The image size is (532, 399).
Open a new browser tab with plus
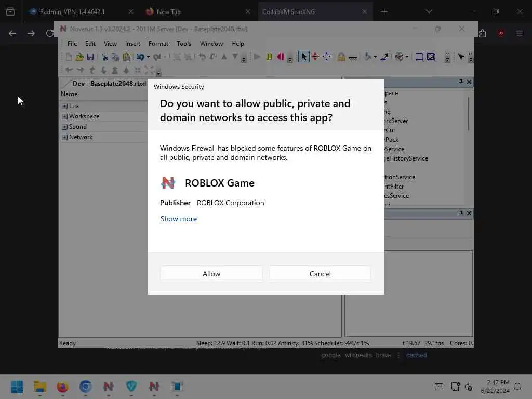pyautogui.click(x=384, y=12)
